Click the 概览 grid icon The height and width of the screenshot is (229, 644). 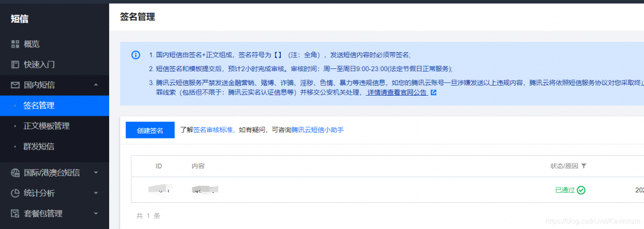tap(15, 44)
